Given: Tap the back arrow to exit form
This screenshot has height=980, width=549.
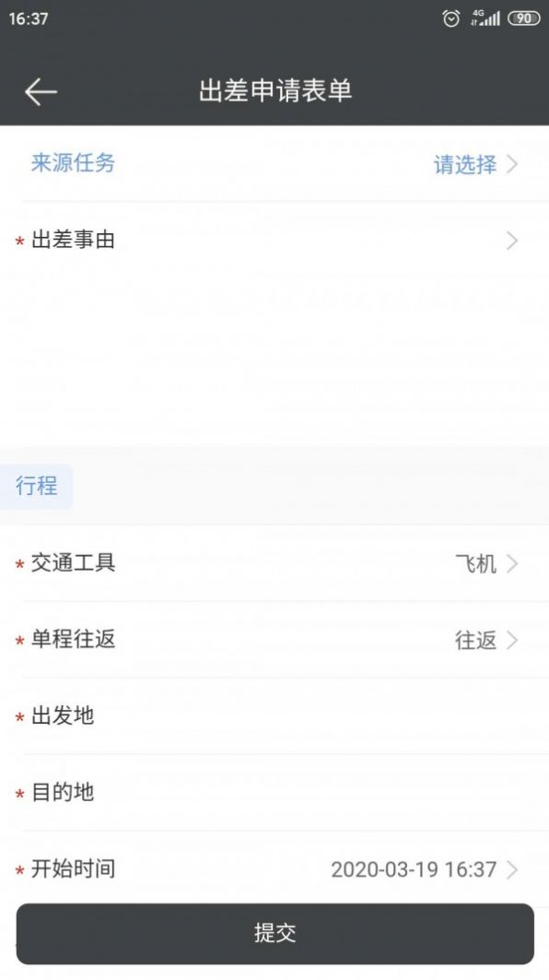Looking at the screenshot, I should 41,91.
